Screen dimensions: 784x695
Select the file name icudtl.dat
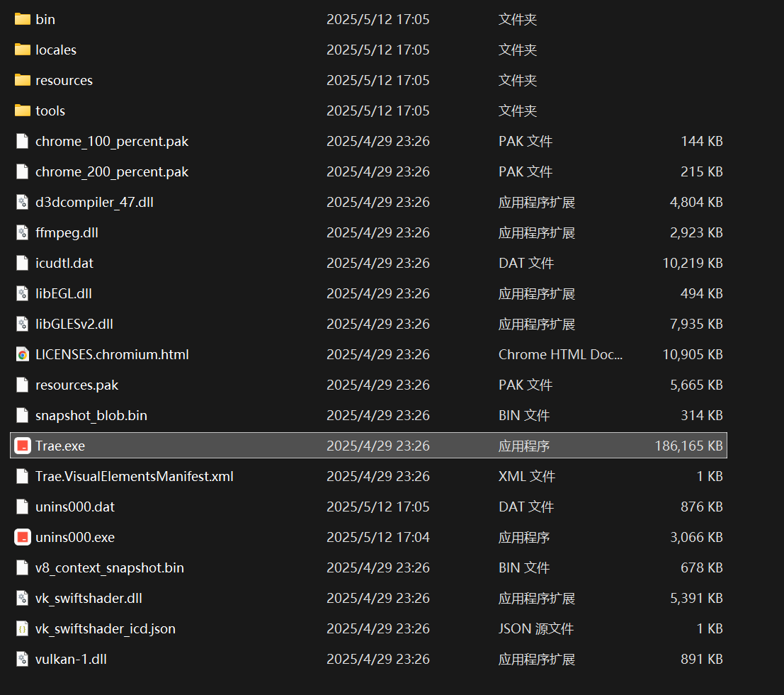(64, 263)
